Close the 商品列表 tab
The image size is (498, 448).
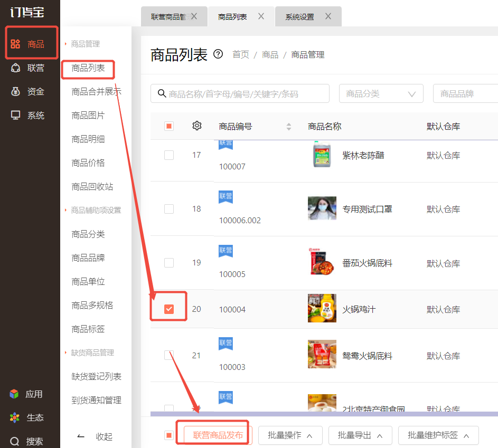[x=261, y=16]
